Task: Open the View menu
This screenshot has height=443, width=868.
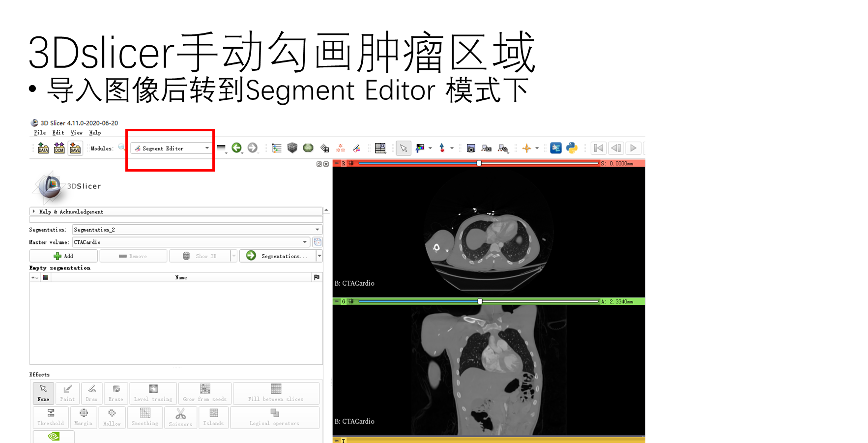Action: [76, 133]
